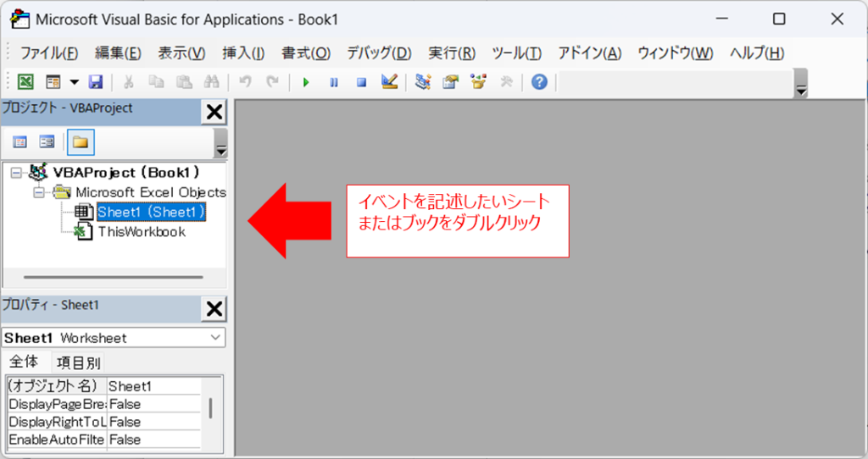Open Object Browser toolbar icon
The height and width of the screenshot is (459, 868).
pyautogui.click(x=478, y=82)
